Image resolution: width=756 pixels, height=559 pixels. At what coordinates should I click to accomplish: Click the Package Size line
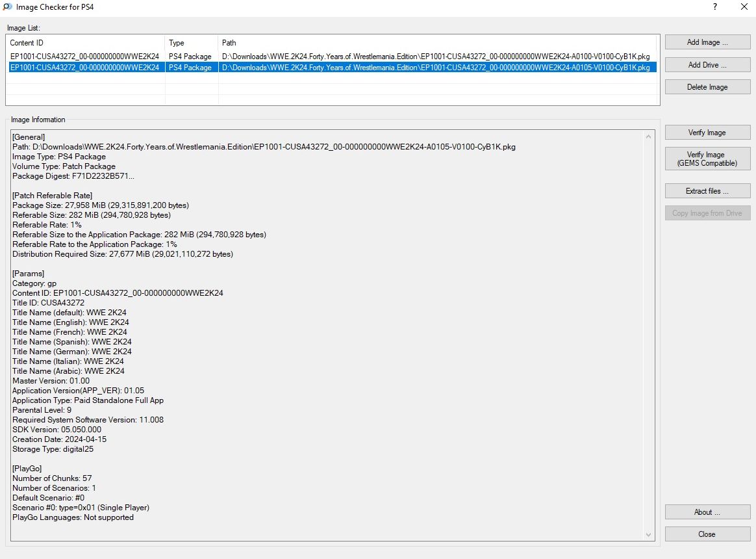pos(100,205)
